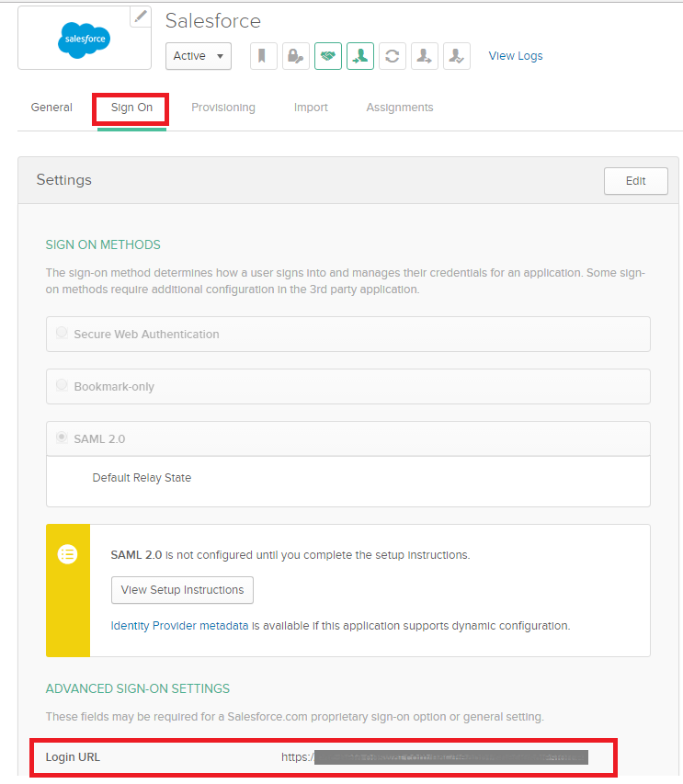
Task: Click the yellow checklist icon
Action: (67, 554)
